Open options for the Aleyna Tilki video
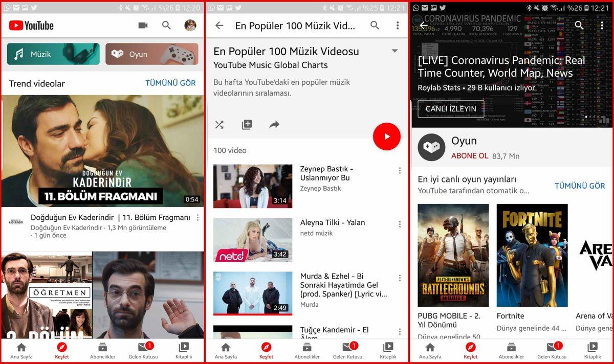Screen dimensions: 614x364 [400, 224]
